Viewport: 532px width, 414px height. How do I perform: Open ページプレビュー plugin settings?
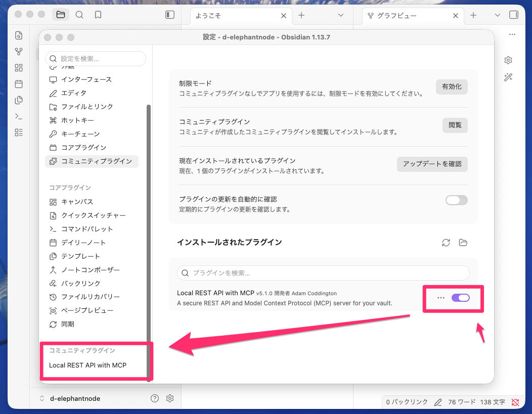pyautogui.click(x=92, y=310)
